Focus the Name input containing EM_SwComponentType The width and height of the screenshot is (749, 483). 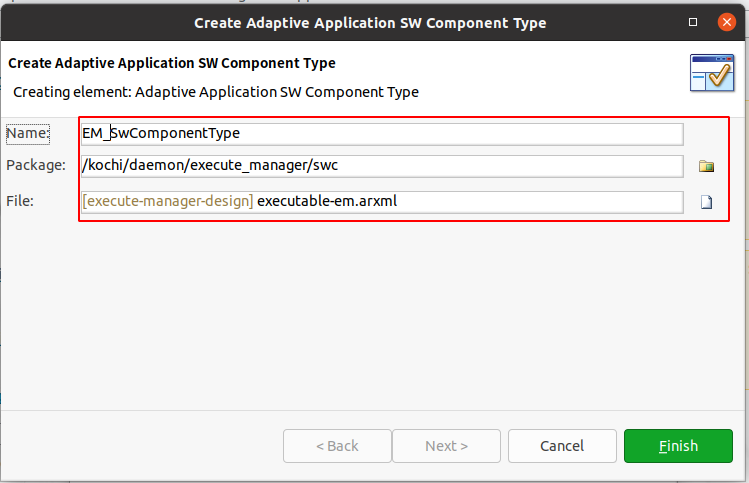coord(382,134)
